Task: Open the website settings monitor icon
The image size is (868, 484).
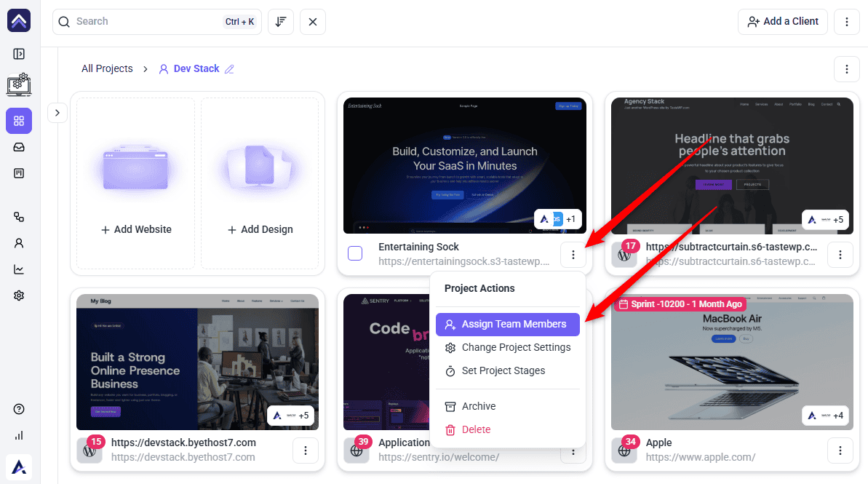Action: pyautogui.click(x=19, y=84)
